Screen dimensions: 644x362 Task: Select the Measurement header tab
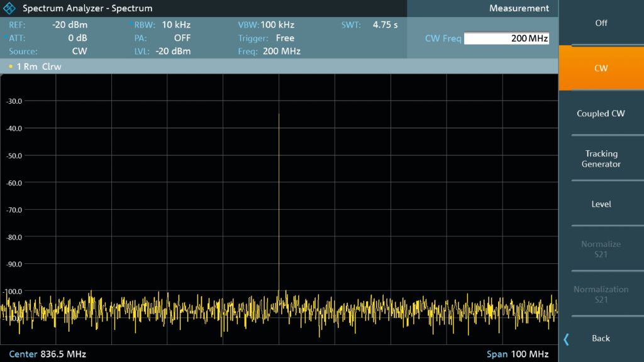point(519,9)
